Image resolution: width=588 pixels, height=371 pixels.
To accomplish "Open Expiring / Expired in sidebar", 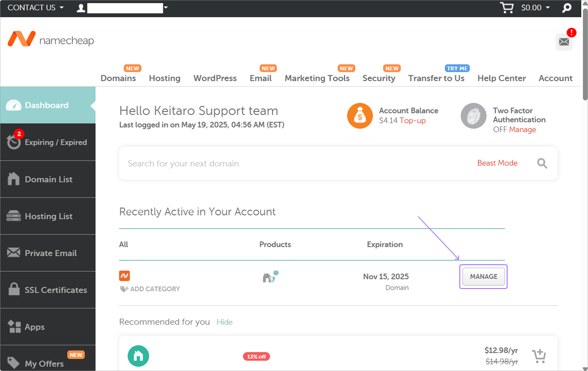I will pos(48,142).
